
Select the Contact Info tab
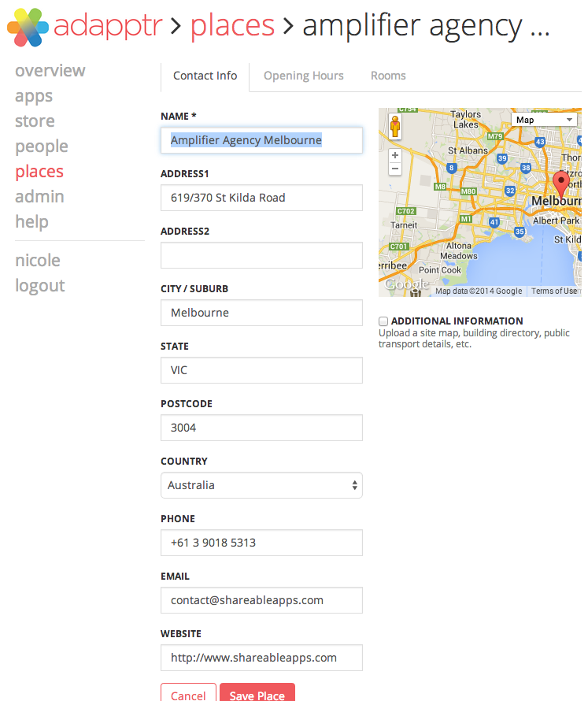[x=205, y=76]
